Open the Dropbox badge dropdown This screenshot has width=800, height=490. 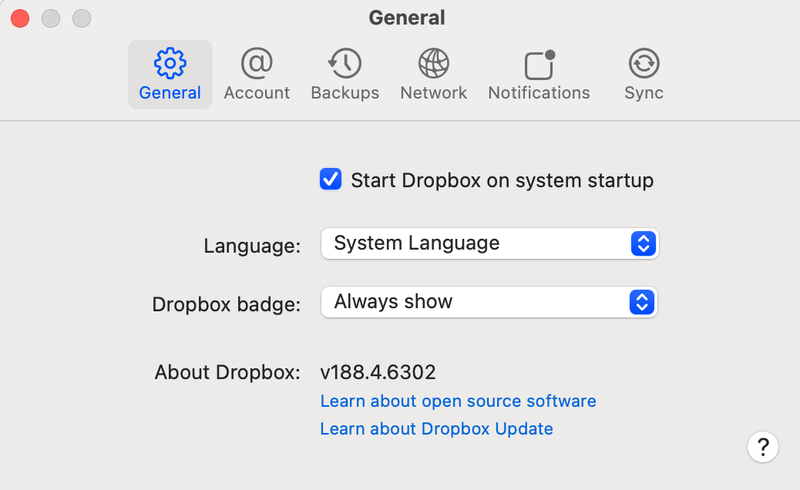(489, 302)
